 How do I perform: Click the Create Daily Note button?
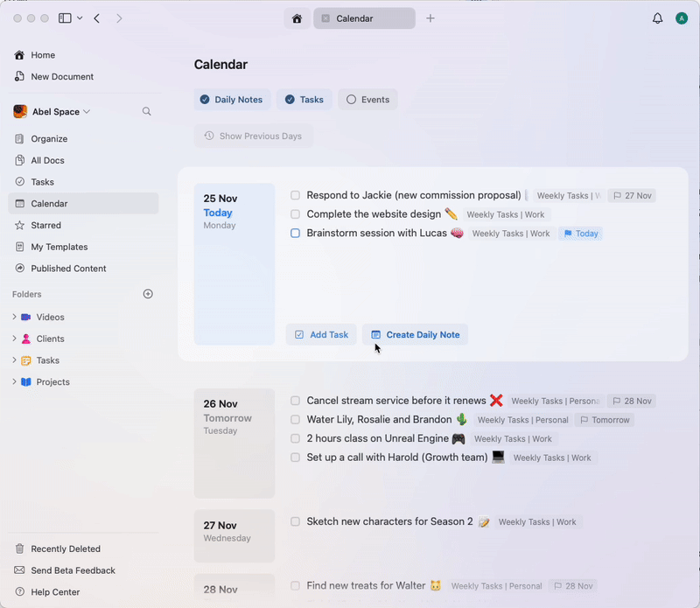415,334
